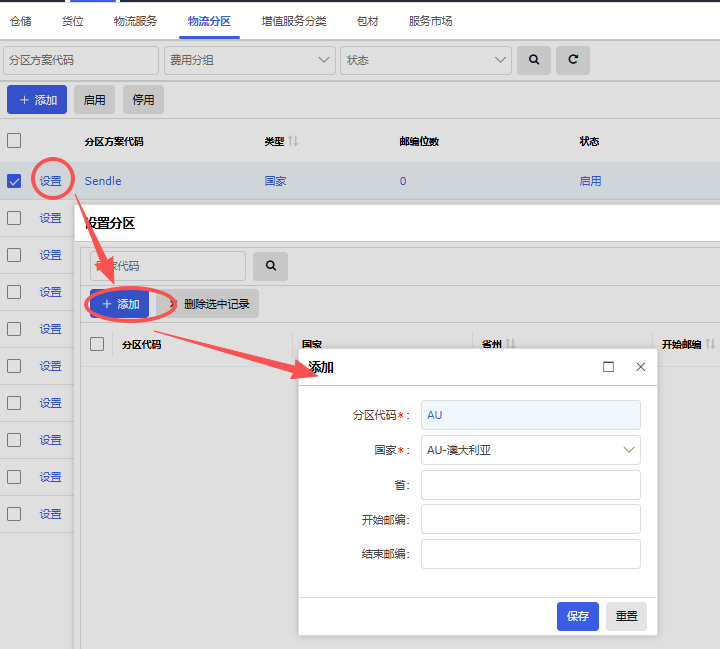Click the search magnifier icon in top filter bar
This screenshot has width=720, height=649.
(534, 60)
